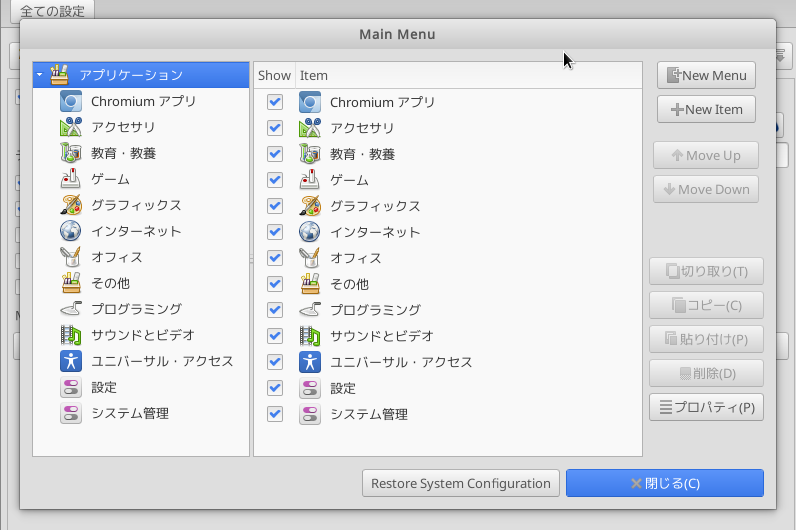Click the ゲーム joystick icon in the left tree
This screenshot has width=796, height=530.
tap(71, 179)
